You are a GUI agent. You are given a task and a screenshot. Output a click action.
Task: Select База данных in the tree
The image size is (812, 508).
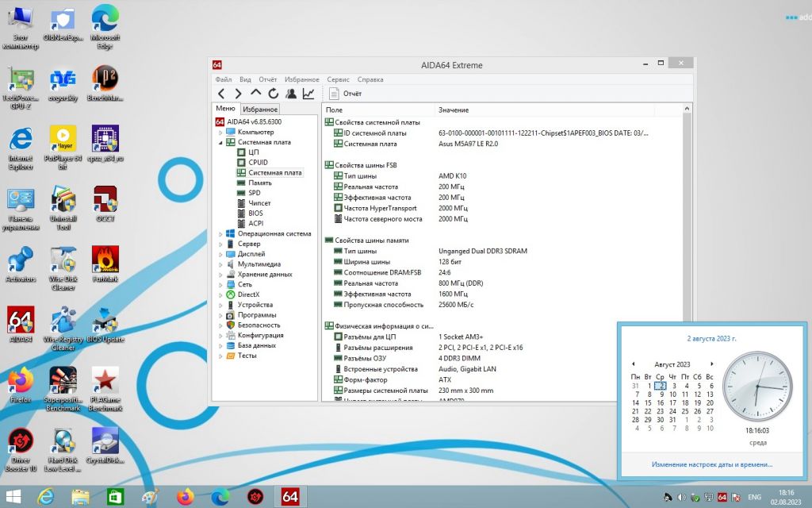point(257,345)
